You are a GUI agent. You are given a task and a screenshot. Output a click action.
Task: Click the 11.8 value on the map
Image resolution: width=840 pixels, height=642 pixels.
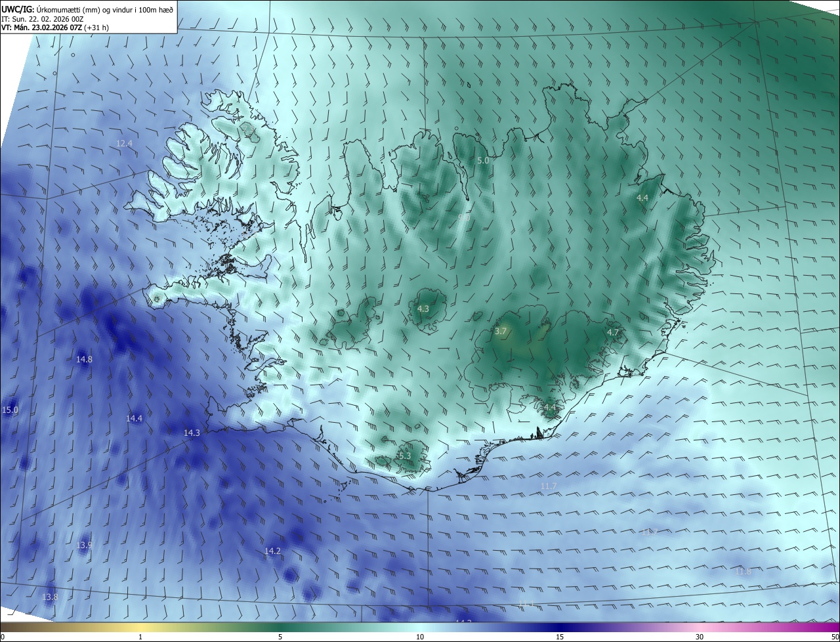tap(743, 572)
